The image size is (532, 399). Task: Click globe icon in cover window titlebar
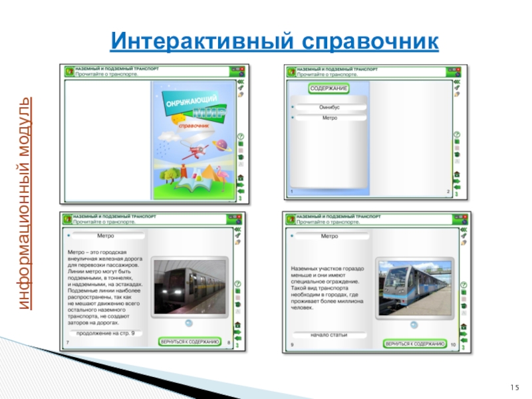[241, 74]
